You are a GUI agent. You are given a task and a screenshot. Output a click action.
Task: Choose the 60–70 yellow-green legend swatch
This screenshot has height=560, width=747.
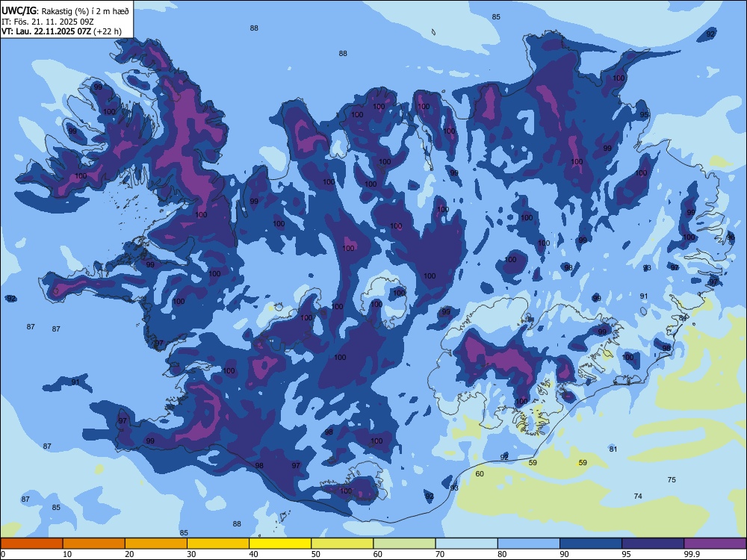(404, 544)
